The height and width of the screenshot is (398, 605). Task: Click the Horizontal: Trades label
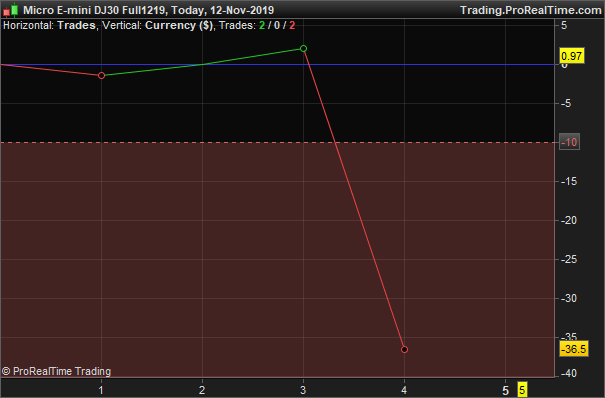click(49, 25)
